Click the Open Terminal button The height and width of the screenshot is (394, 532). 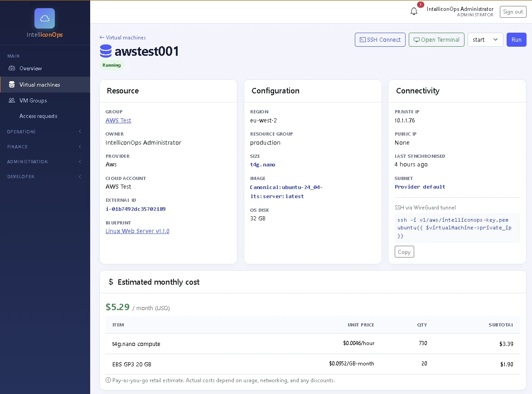[436, 40]
